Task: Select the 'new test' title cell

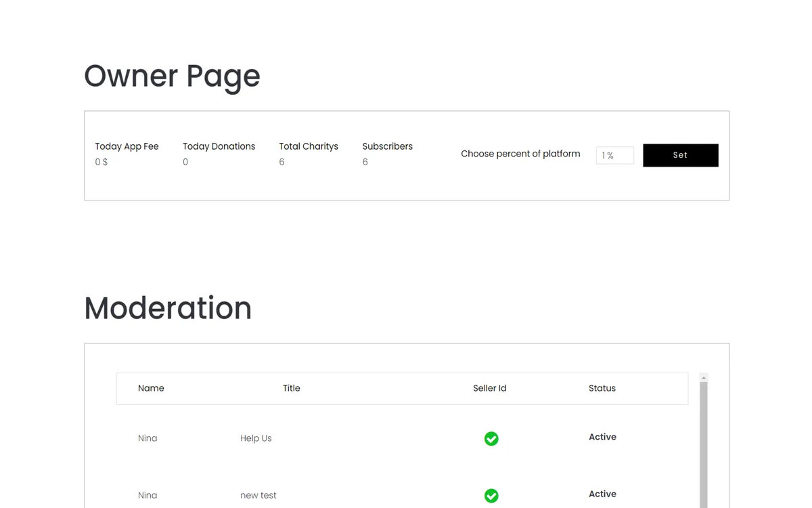Action: point(258,495)
